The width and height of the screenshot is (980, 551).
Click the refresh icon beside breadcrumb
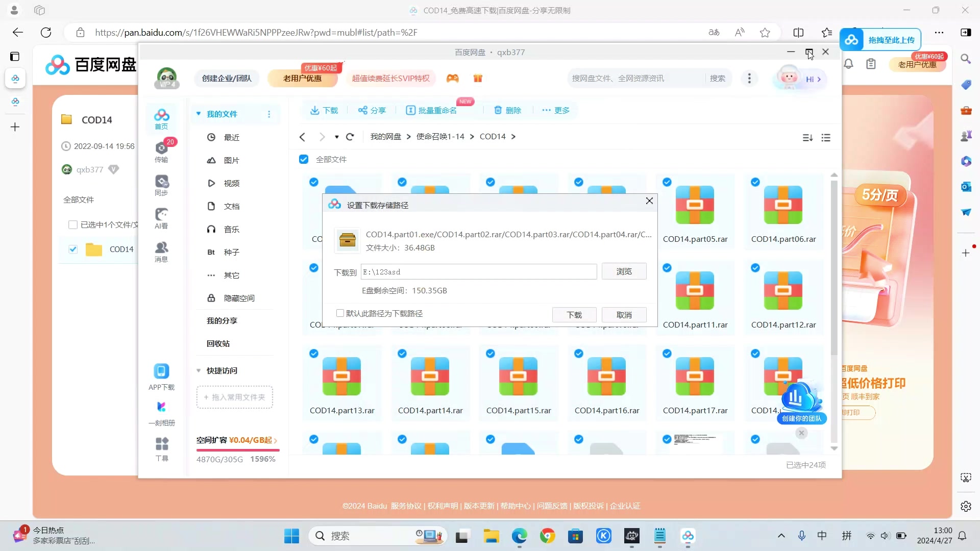tap(350, 137)
